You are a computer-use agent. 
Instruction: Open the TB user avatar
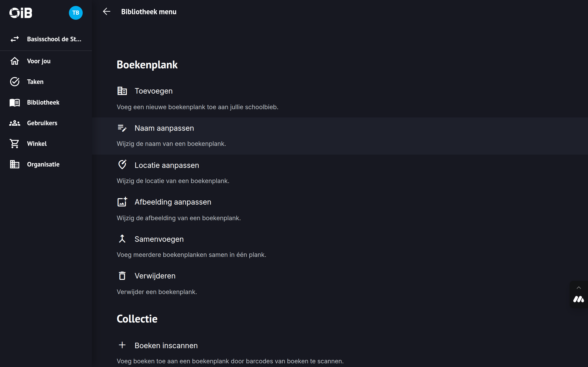tap(76, 13)
